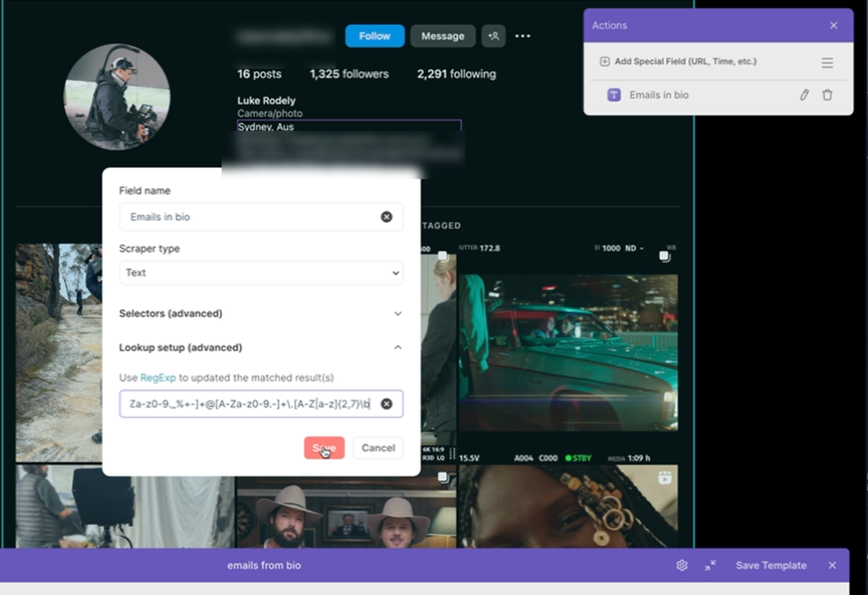
Task: Clear the RegExp lookup field
Action: pos(387,404)
